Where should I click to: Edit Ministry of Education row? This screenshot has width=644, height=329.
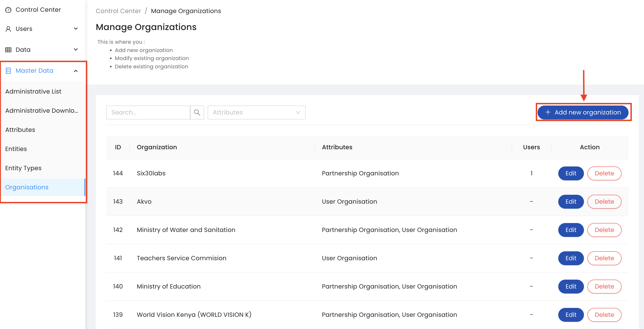click(571, 287)
